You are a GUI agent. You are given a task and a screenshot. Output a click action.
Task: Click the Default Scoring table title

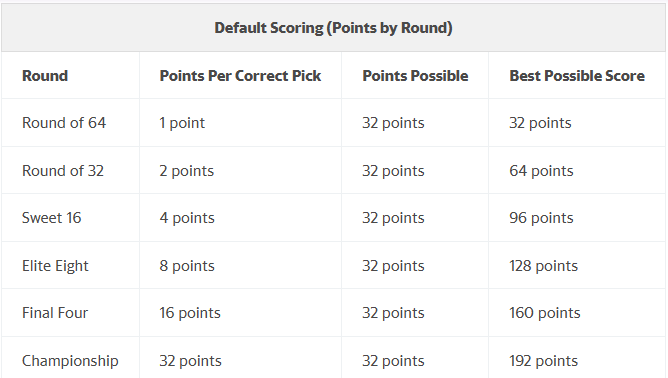[333, 28]
